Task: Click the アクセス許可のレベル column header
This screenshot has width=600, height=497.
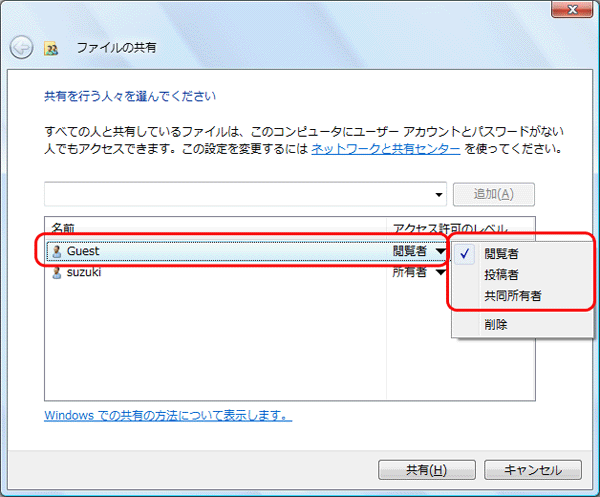Action: 450,228
